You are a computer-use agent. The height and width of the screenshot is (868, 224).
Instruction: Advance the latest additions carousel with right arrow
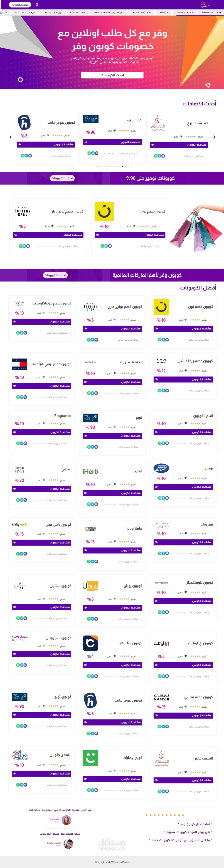coord(214,137)
